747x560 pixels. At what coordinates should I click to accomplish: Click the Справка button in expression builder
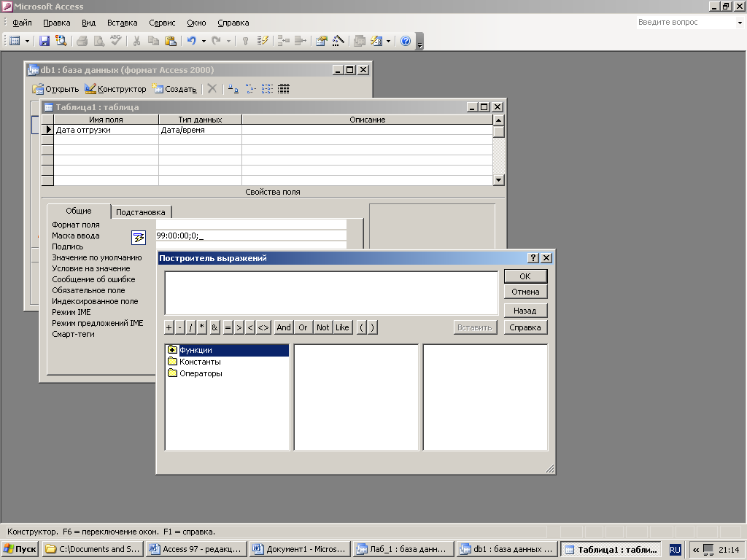(x=525, y=327)
